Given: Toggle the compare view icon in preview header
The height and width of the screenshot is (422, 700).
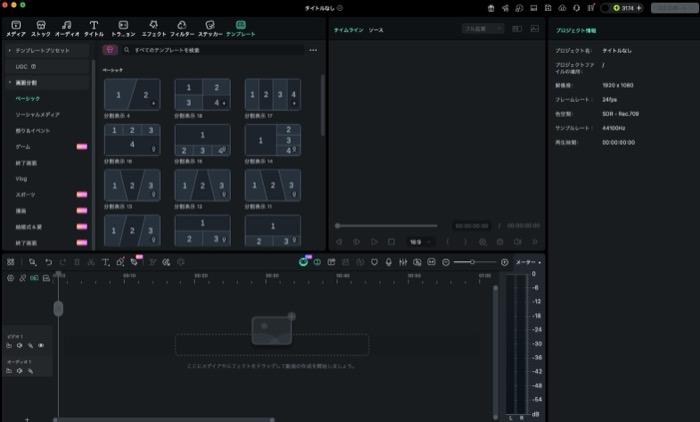Looking at the screenshot, I should [x=517, y=29].
